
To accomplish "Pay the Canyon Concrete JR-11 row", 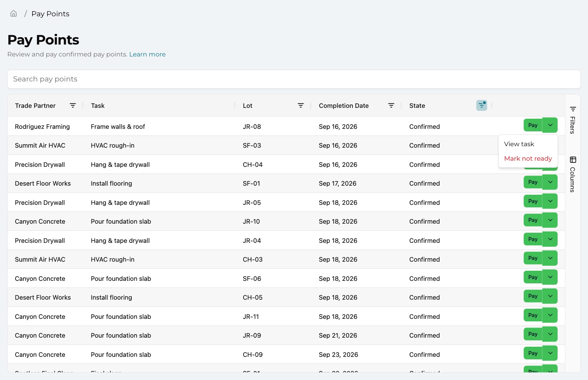I will pos(533,315).
